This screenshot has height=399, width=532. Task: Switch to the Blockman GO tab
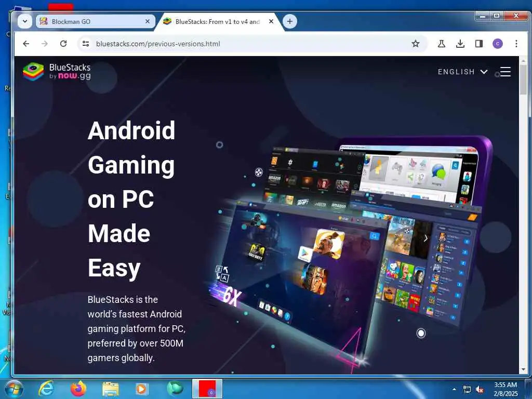pyautogui.click(x=96, y=21)
